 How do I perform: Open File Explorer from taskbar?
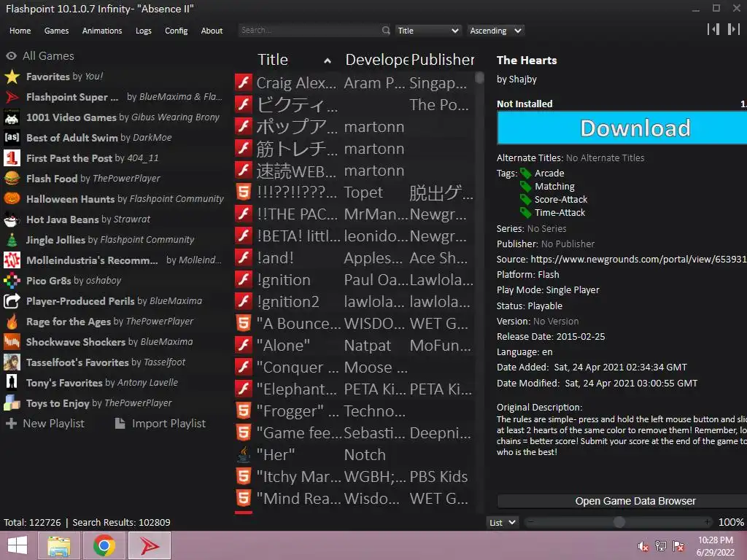pos(59,545)
